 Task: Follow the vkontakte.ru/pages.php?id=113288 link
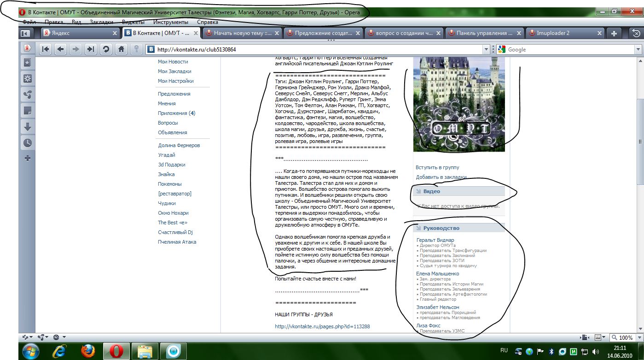(322, 326)
